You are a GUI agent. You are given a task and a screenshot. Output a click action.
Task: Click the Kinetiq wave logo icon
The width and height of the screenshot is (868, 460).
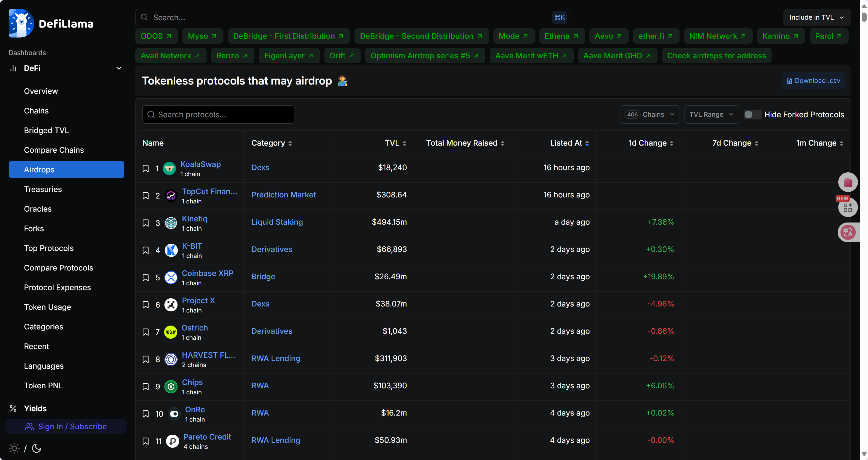coord(171,223)
